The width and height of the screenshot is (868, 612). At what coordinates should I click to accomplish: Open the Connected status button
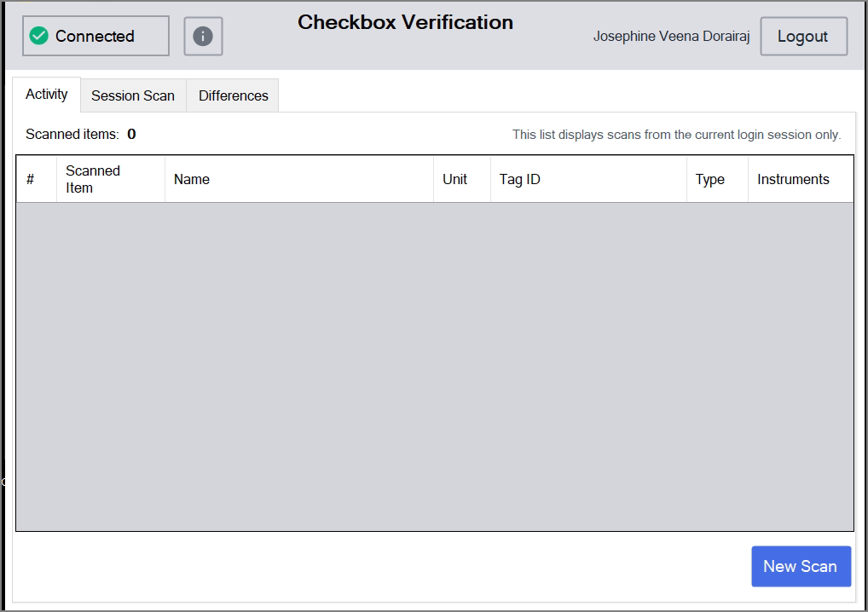coord(95,36)
